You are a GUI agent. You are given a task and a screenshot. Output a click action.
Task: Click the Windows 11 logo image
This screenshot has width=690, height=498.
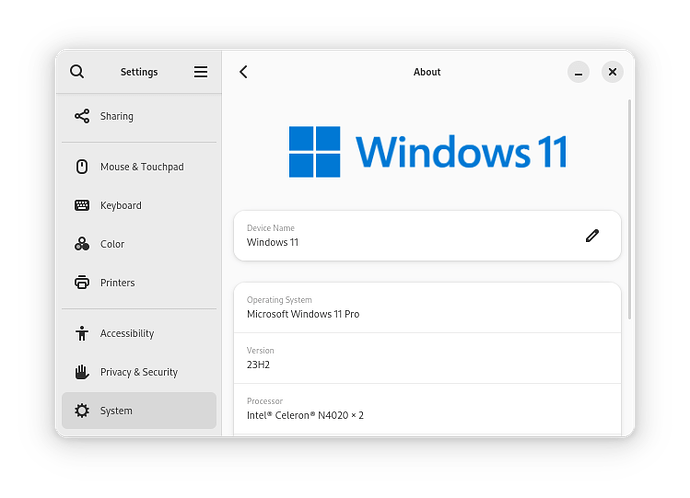[x=428, y=152]
